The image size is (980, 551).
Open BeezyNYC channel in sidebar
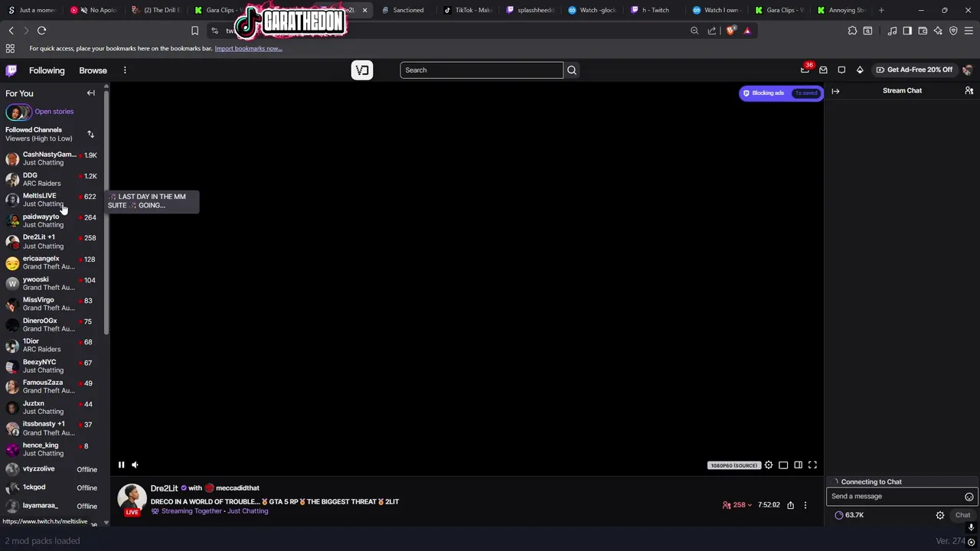(x=52, y=366)
